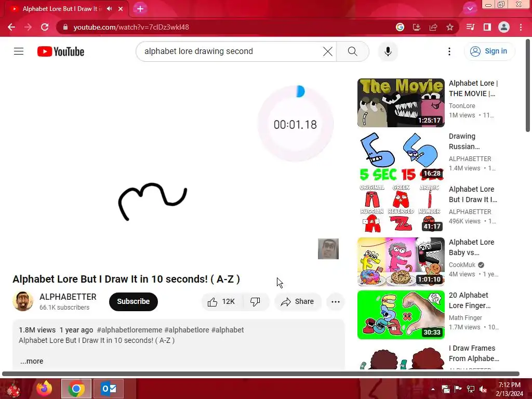View site information lock icon
The image size is (532, 399).
pos(65,27)
